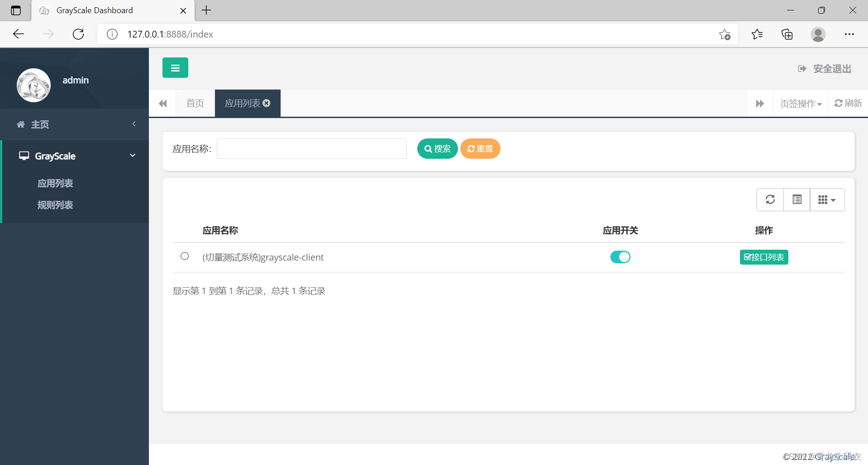
Task: Open 规则列表 in the sidebar
Action: coord(55,205)
